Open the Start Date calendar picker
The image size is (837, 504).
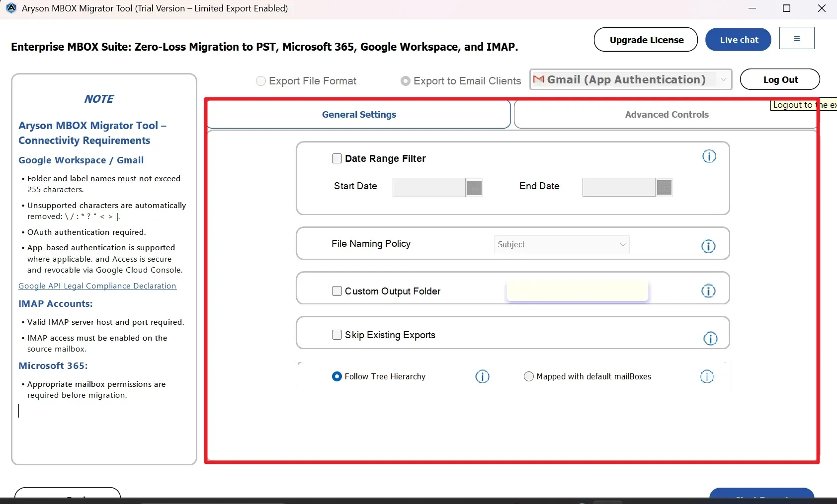[x=474, y=188]
